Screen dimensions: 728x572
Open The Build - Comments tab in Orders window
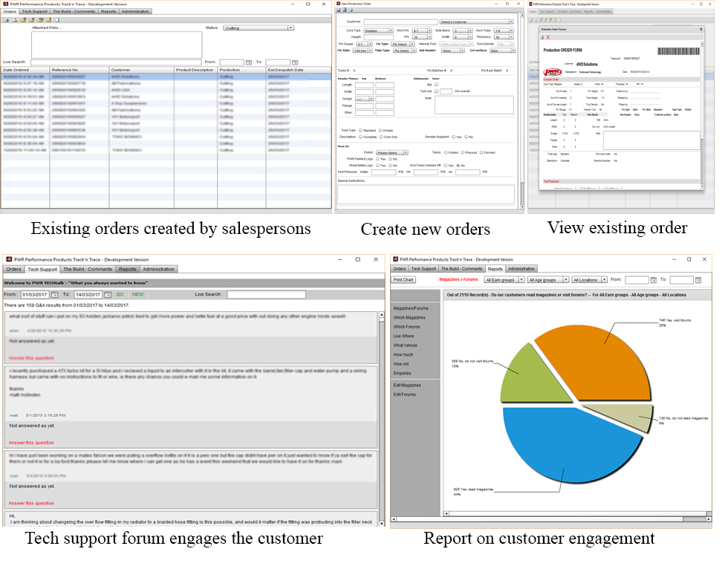pos(74,11)
